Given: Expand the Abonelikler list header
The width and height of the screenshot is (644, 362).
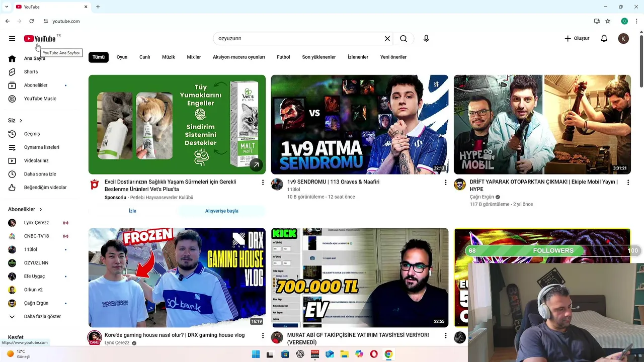Looking at the screenshot, I should coord(25,209).
